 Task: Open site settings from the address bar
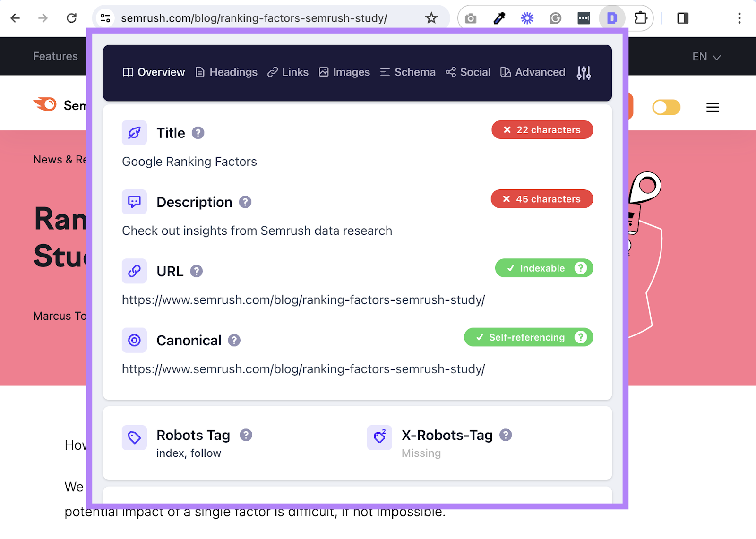coord(105,18)
